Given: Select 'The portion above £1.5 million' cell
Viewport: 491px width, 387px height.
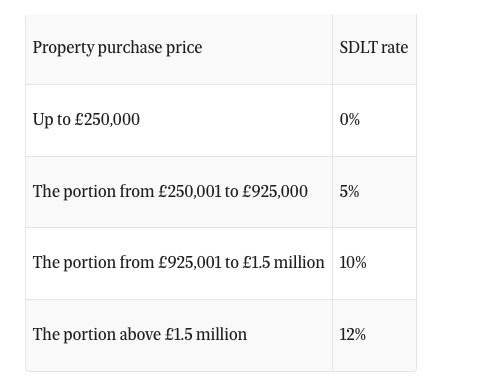Looking at the screenshot, I should [179, 335].
